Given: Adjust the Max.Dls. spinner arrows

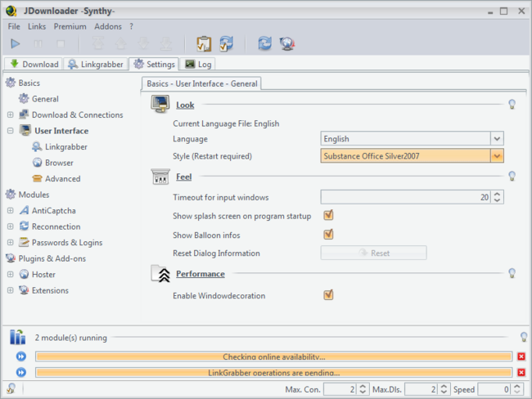Looking at the screenshot, I should click(443, 389).
